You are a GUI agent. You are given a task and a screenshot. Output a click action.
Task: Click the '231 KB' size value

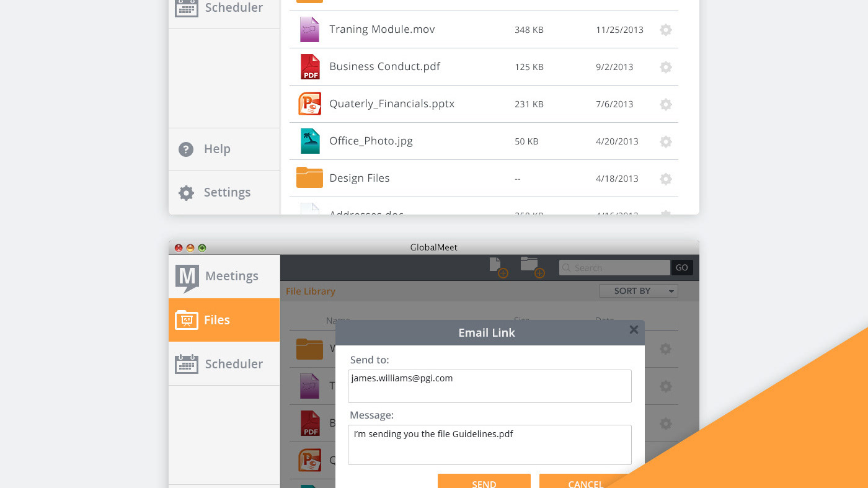pyautogui.click(x=529, y=104)
